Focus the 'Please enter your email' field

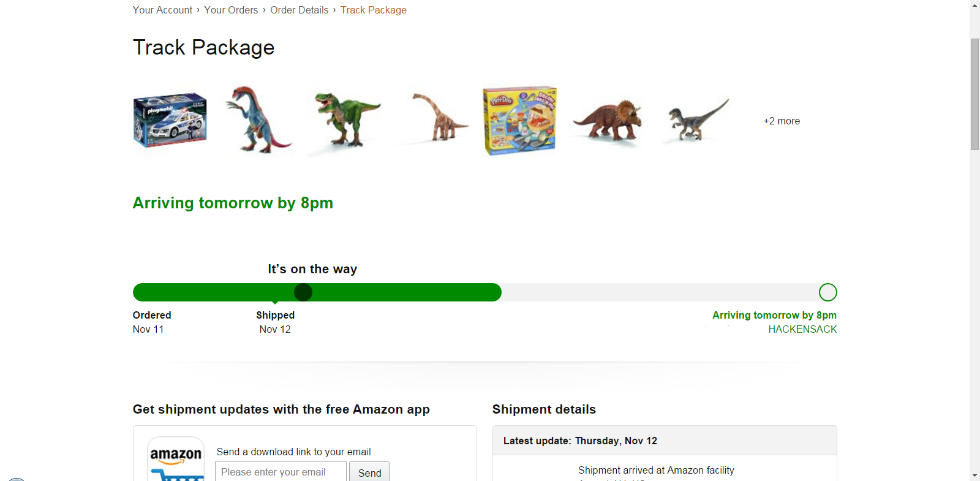[x=281, y=472]
